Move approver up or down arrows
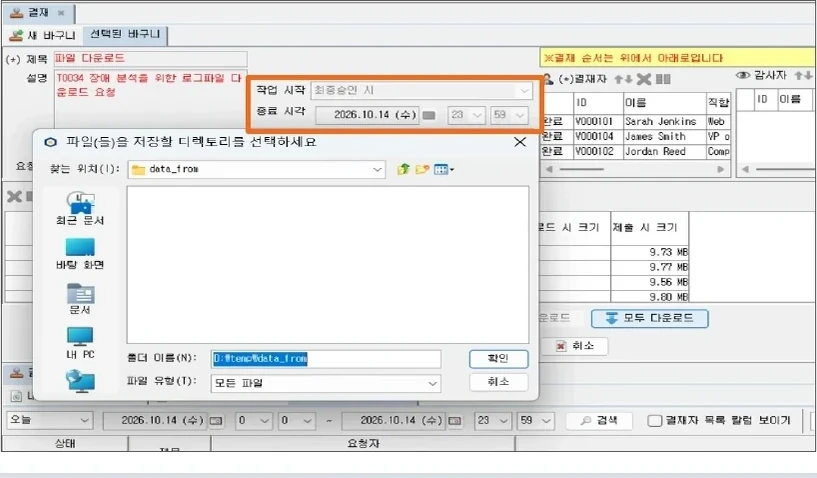The image size is (817, 478). pyautogui.click(x=623, y=79)
